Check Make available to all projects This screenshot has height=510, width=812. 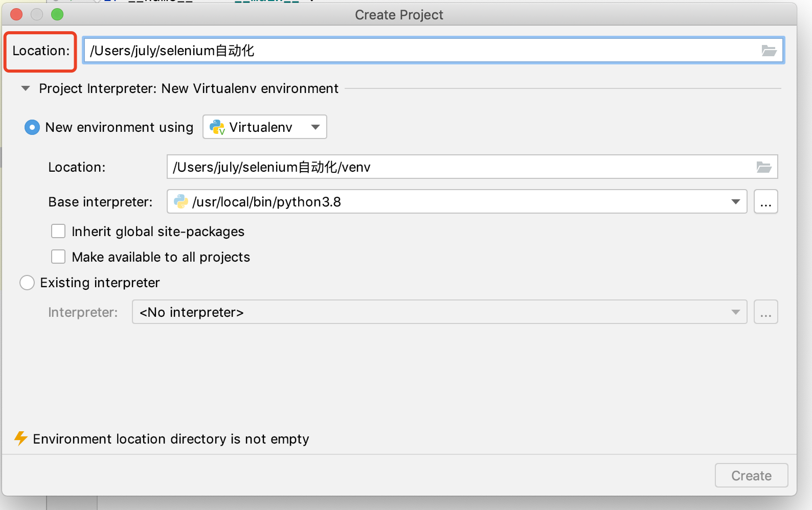[x=58, y=257]
